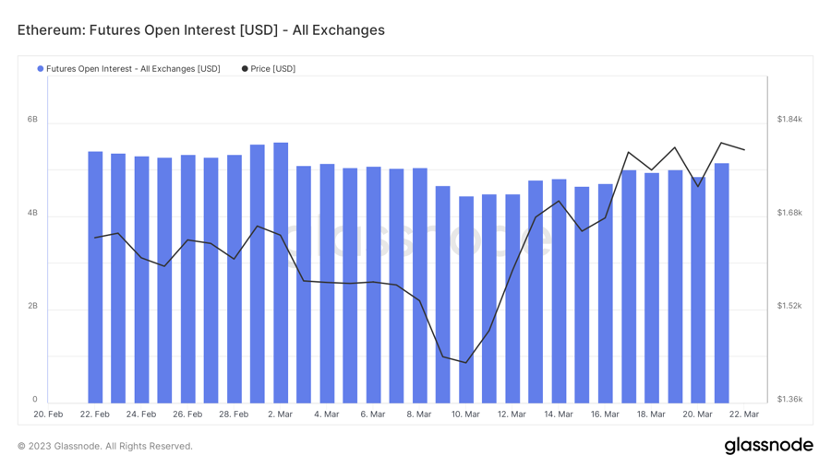Image resolution: width=832 pixels, height=468 pixels.
Task: Click the blue Futures Open Interest legend dot
Action: click(x=41, y=69)
